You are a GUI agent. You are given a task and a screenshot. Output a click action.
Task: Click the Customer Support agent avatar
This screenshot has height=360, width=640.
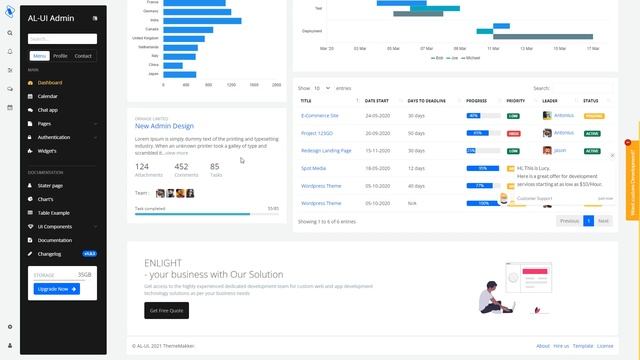(504, 199)
